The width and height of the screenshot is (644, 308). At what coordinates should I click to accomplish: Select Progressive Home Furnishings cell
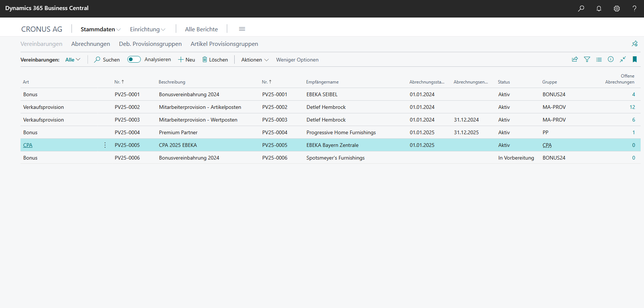click(x=341, y=132)
